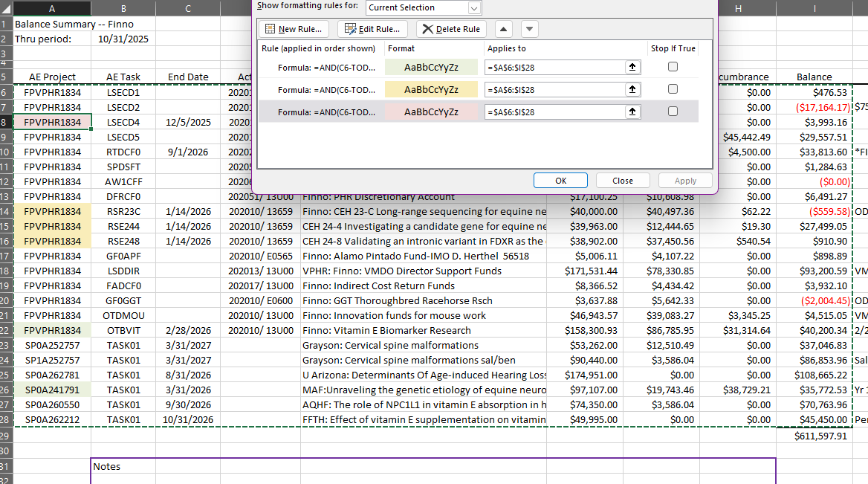
Task: Select row 8 header
Action: pos(5,122)
